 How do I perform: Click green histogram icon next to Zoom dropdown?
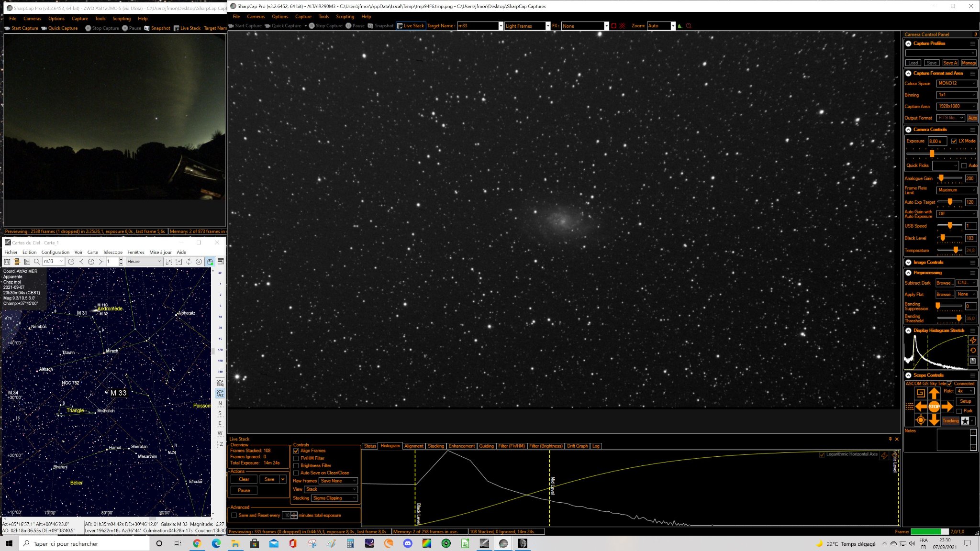680,26
